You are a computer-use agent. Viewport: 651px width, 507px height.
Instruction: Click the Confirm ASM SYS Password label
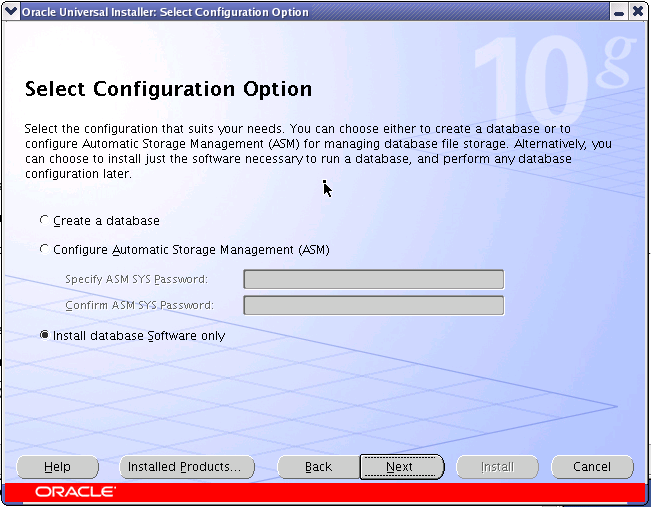139,305
